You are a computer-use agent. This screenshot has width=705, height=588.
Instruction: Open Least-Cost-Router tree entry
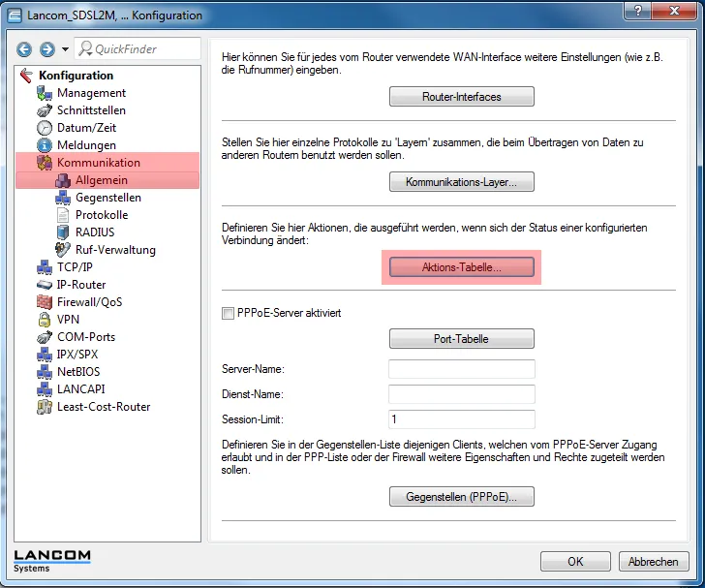[104, 407]
